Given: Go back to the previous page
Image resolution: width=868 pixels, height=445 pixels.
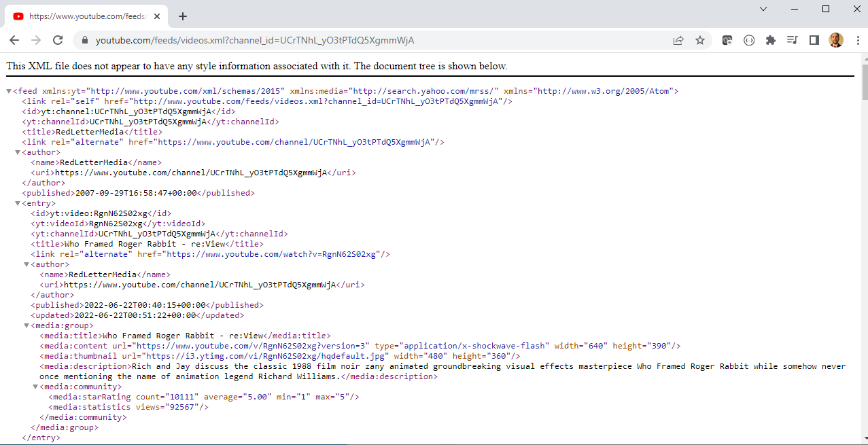Looking at the screenshot, I should (x=14, y=40).
